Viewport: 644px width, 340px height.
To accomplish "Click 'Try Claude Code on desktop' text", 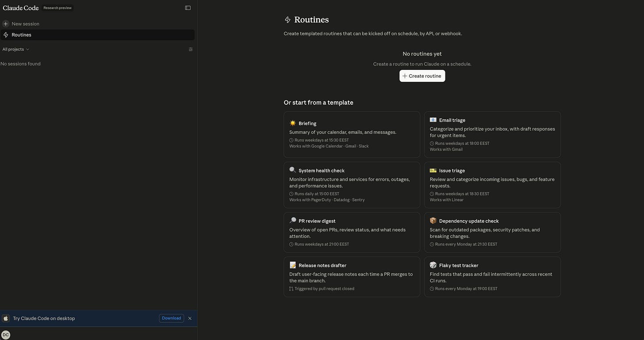I will 44,318.
